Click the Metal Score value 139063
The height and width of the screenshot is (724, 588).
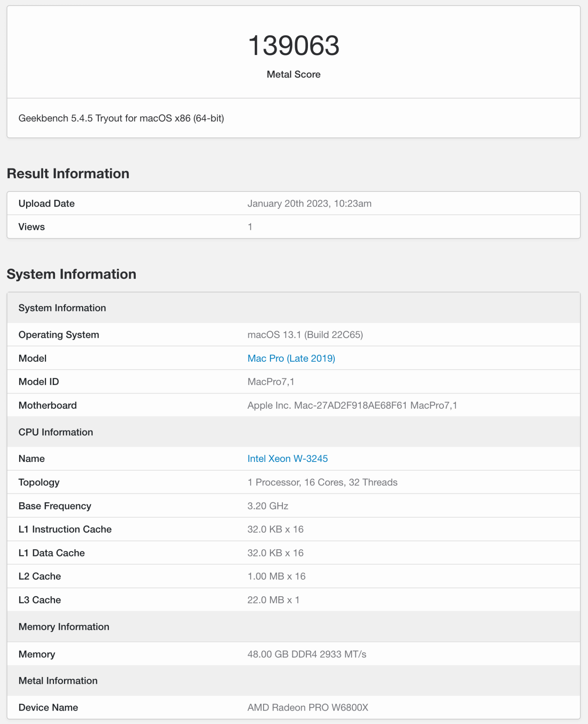294,46
